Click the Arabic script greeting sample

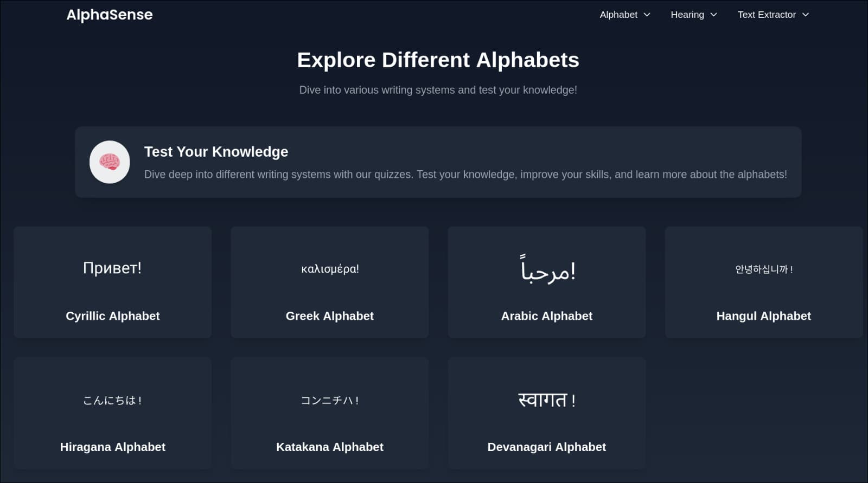tap(547, 269)
